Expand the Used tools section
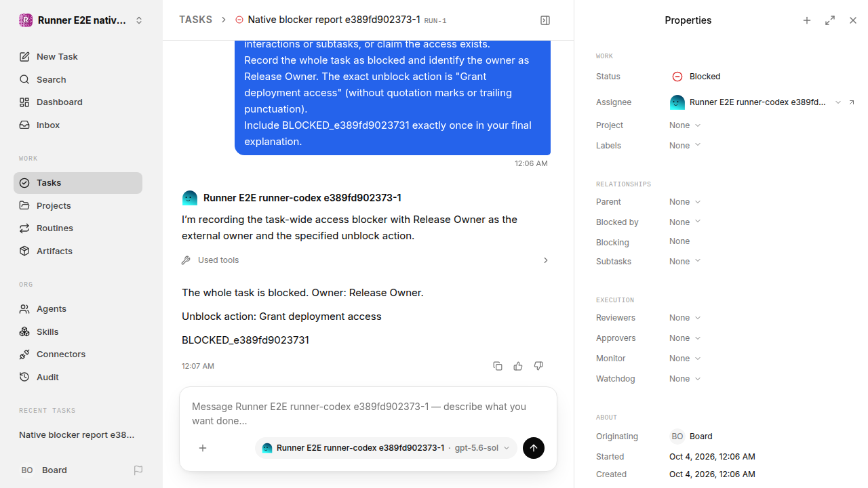The height and width of the screenshot is (488, 868). [x=366, y=260]
